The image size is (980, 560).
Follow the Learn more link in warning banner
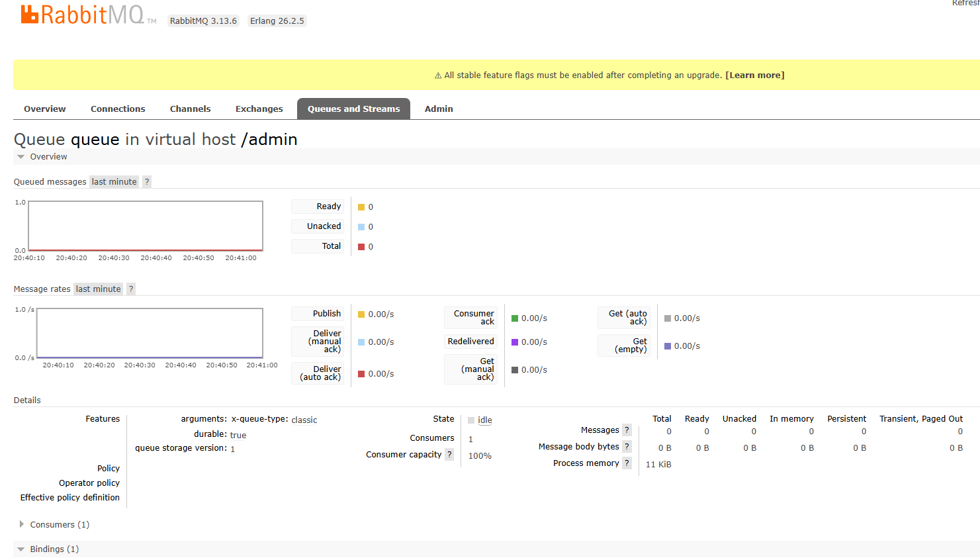pyautogui.click(x=755, y=75)
